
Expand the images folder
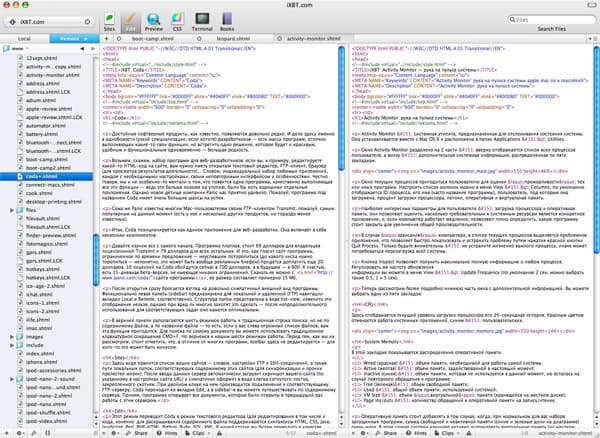pos(12,338)
